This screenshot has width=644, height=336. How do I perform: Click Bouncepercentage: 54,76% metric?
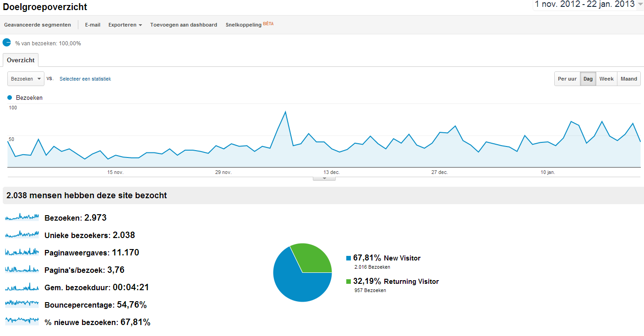(96, 305)
